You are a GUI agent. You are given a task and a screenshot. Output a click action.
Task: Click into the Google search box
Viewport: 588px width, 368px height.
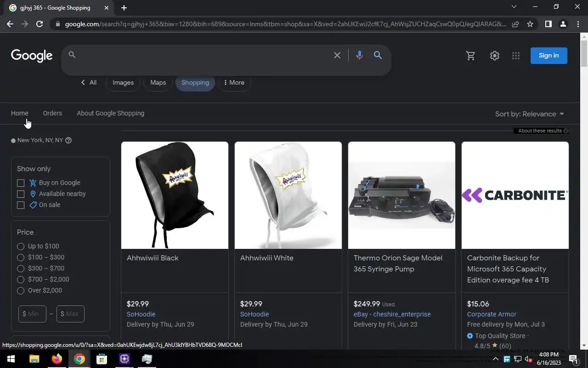coord(202,55)
